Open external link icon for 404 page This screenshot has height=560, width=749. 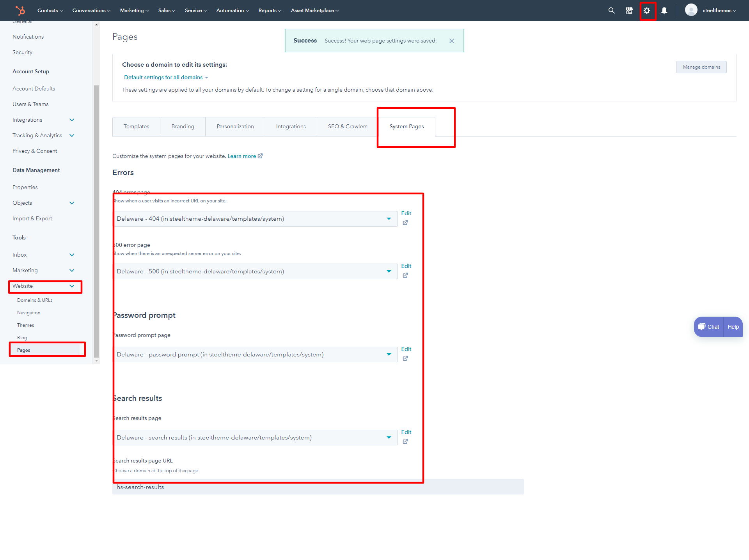pyautogui.click(x=405, y=223)
